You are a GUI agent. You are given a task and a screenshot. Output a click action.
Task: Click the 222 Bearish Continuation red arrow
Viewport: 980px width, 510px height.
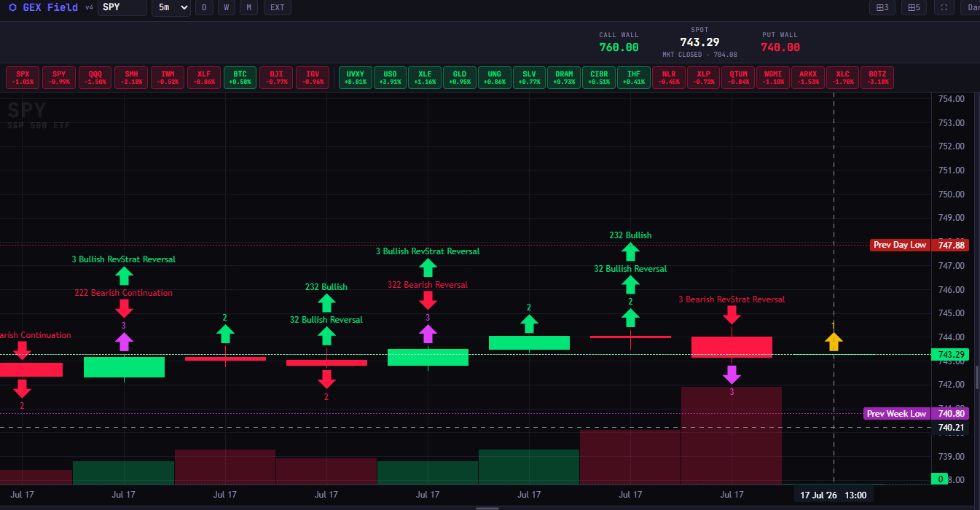coord(124,308)
